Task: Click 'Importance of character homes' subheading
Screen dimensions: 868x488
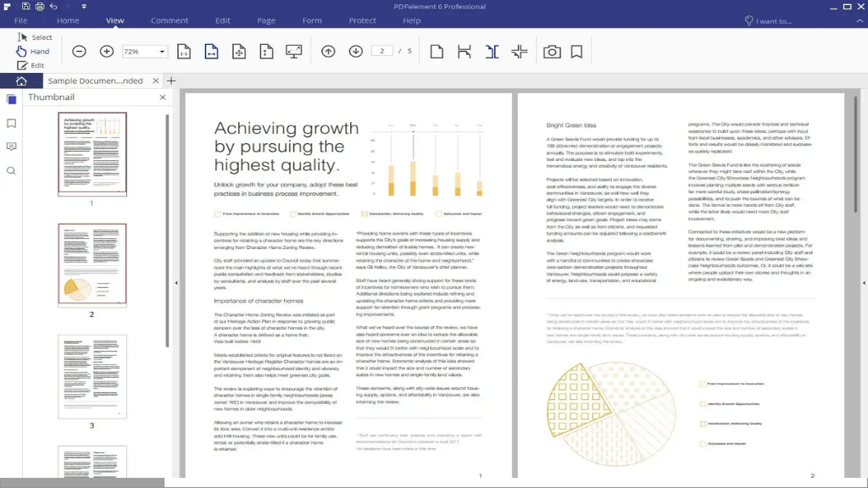Action: coord(259,301)
